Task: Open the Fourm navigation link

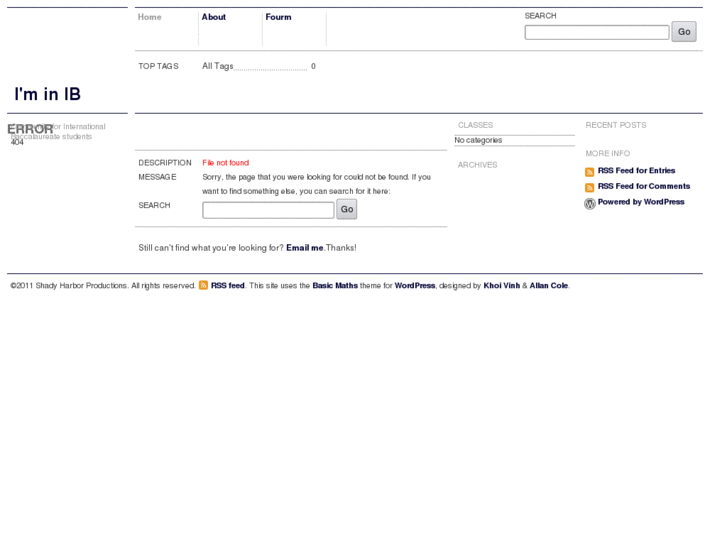Action: pyautogui.click(x=278, y=17)
